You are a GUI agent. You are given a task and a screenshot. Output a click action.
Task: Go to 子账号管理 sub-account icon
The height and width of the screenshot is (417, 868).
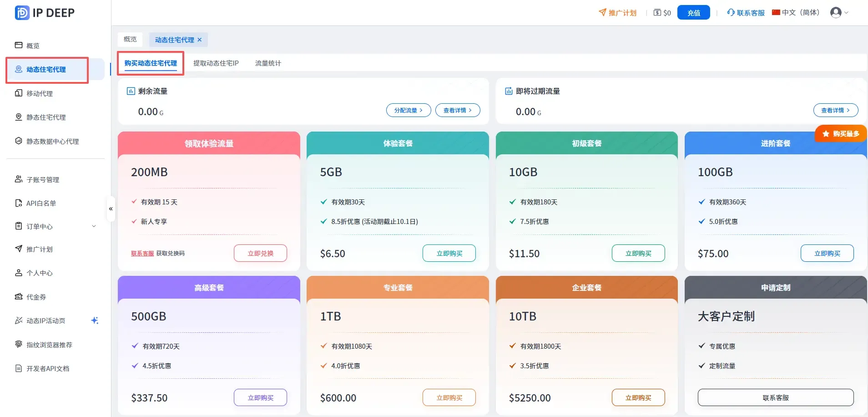point(19,179)
